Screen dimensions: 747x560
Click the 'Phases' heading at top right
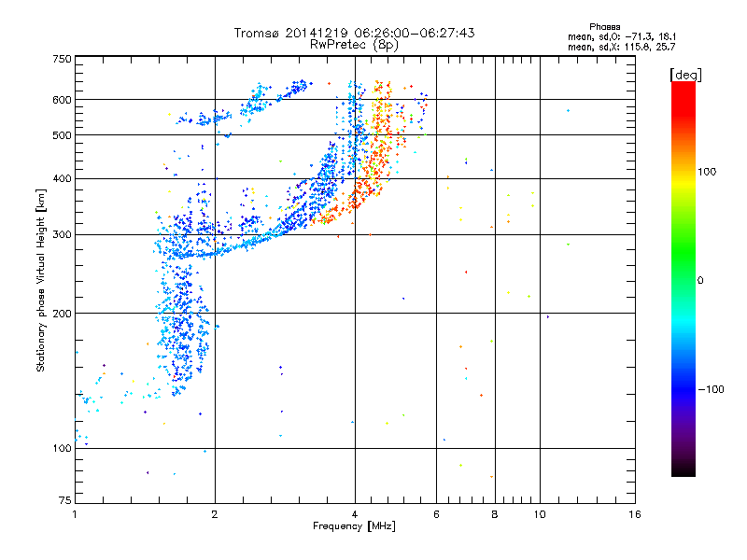604,27
